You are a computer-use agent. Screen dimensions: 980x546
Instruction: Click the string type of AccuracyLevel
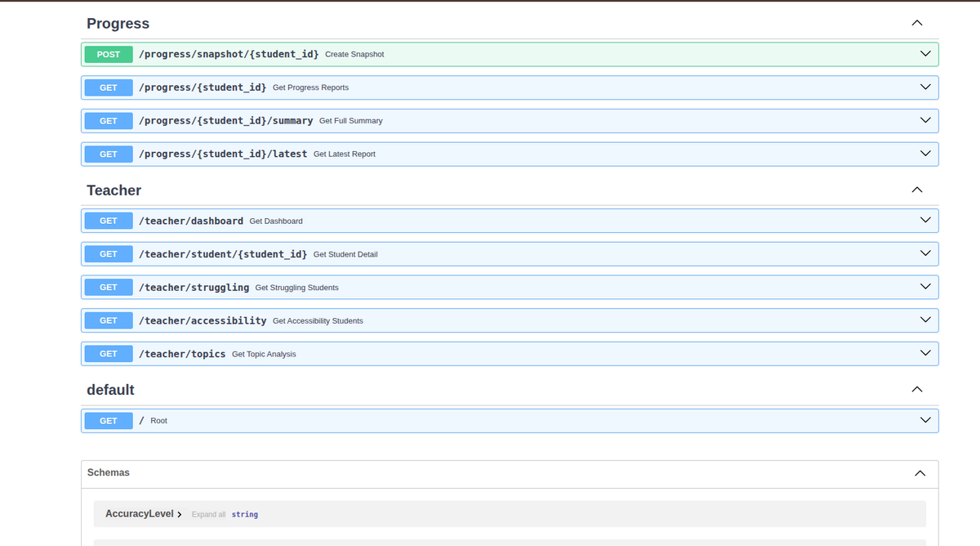245,515
